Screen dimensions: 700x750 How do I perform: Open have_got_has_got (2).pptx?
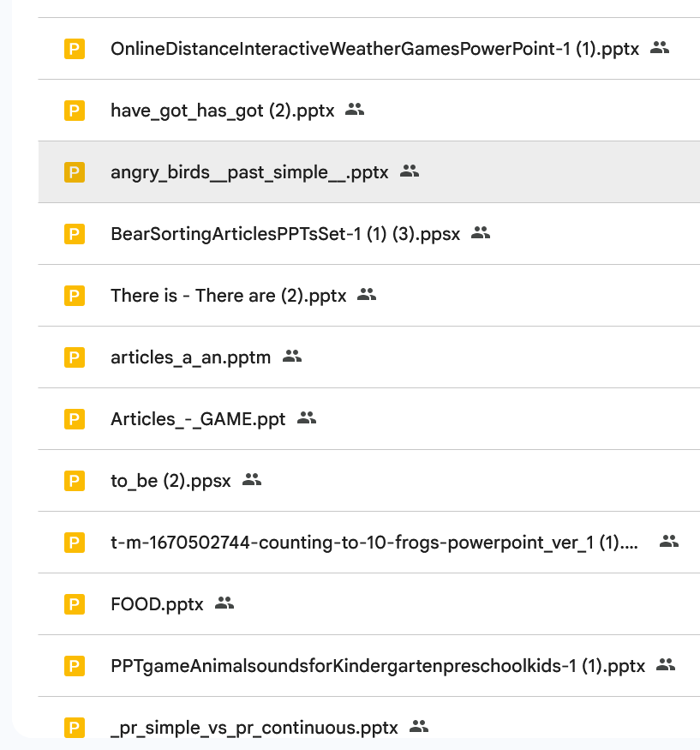click(222, 111)
